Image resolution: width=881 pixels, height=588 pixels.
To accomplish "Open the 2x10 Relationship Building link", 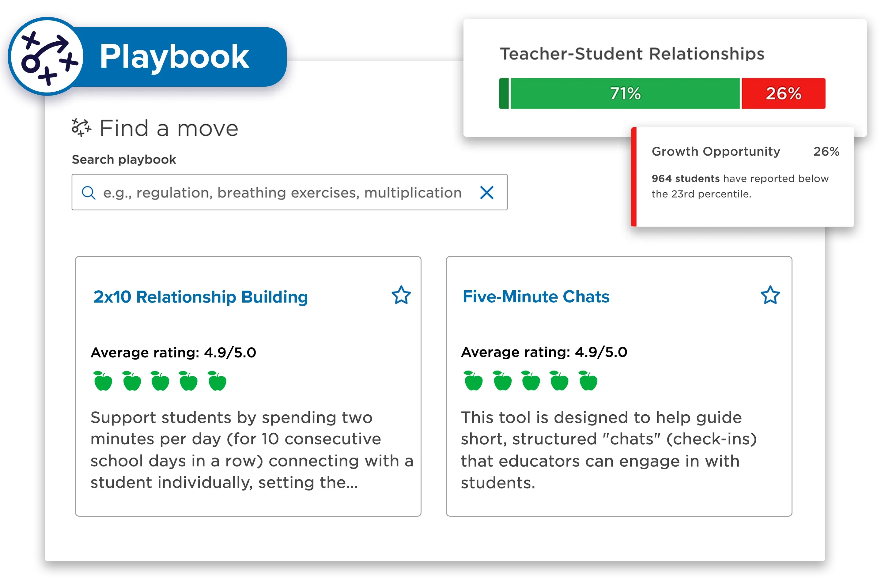I will pos(201,297).
